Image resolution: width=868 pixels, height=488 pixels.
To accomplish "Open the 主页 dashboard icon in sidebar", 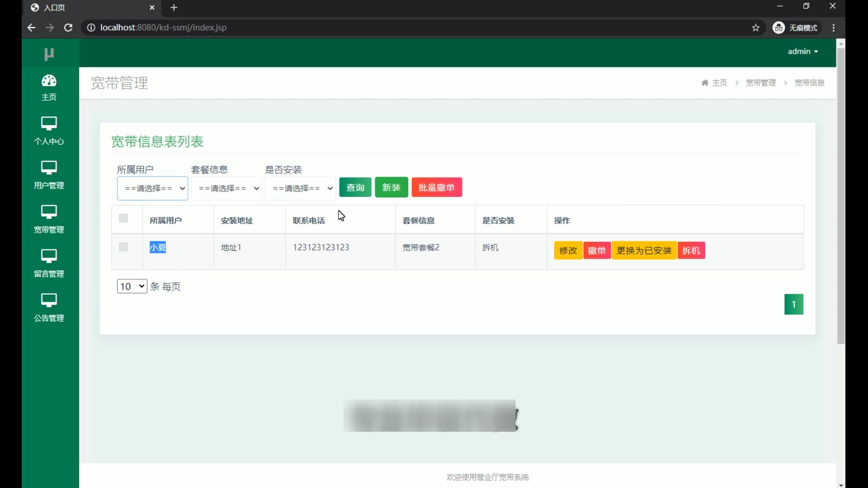I will coord(49,81).
